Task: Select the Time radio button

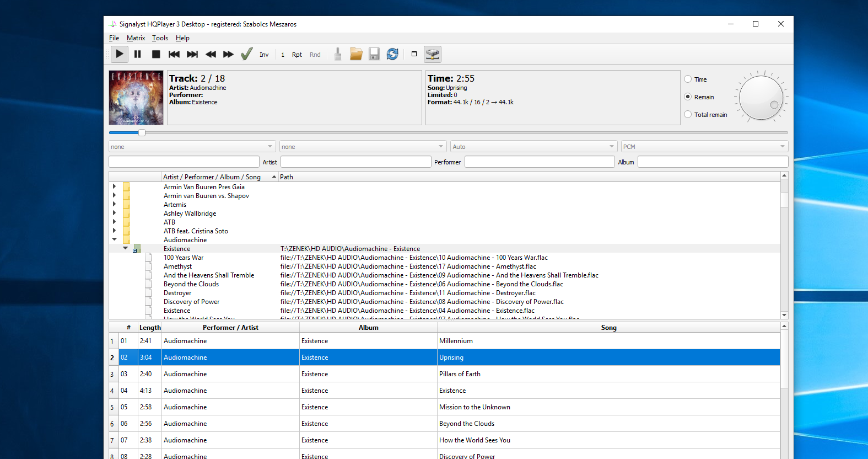Action: pyautogui.click(x=696, y=79)
